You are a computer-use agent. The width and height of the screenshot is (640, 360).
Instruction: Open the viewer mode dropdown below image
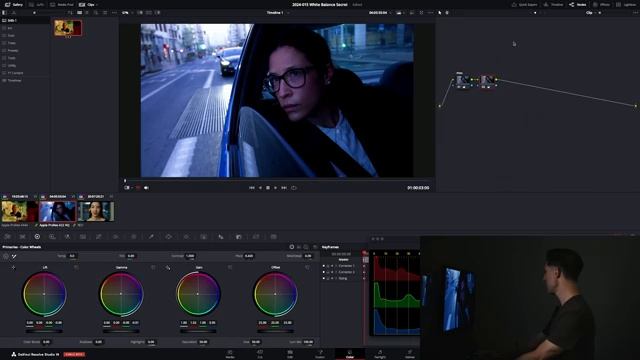pos(128,188)
